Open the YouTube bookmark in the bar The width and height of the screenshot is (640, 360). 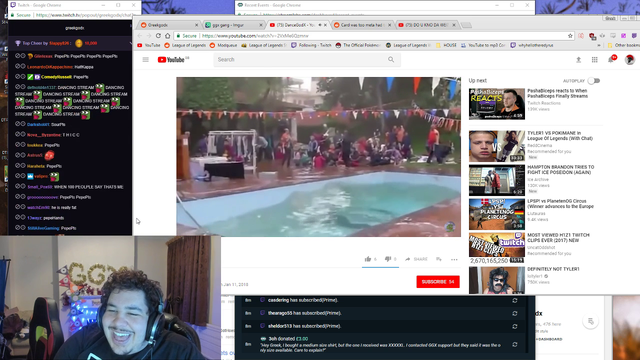(x=149, y=45)
